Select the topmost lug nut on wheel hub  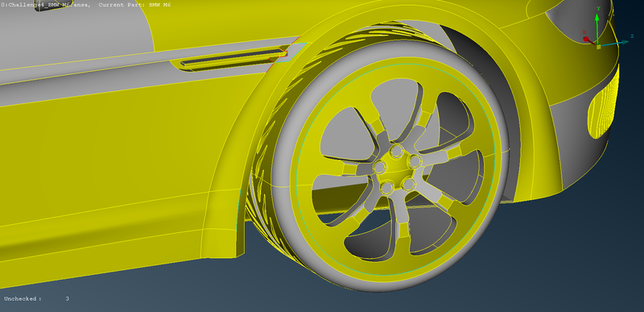(396, 152)
